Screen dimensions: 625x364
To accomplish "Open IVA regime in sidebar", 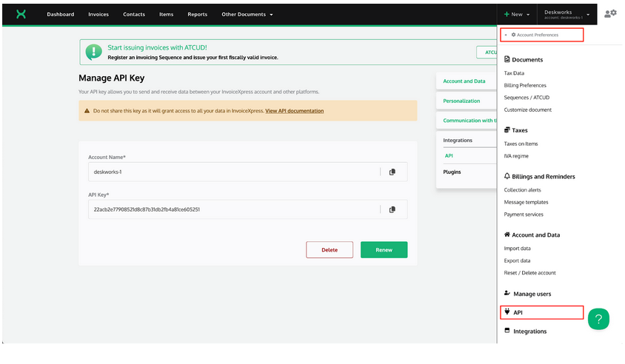I will [516, 156].
